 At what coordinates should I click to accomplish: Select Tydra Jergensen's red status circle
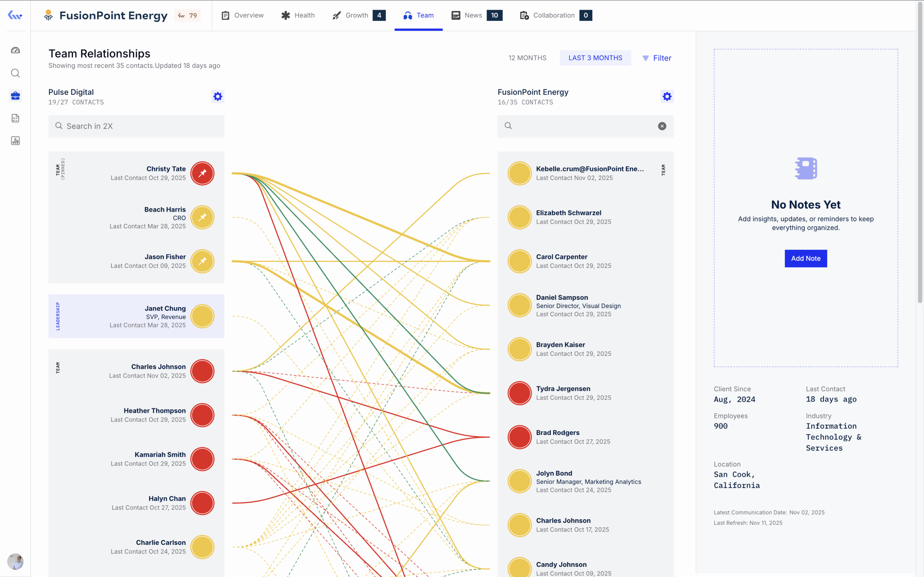519,393
